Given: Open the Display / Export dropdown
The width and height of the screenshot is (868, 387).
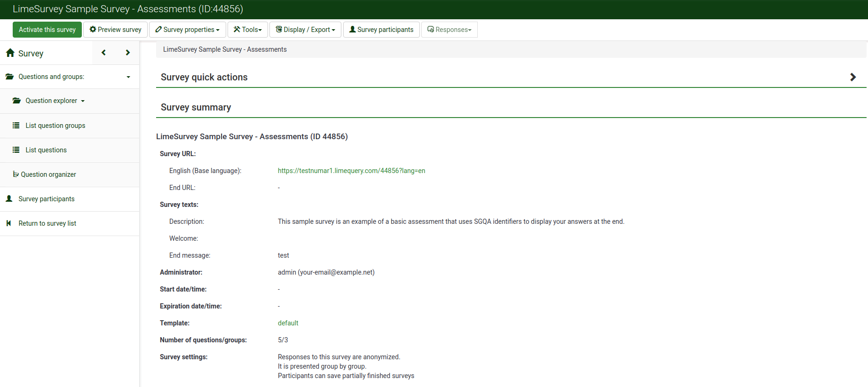Looking at the screenshot, I should coord(305,30).
